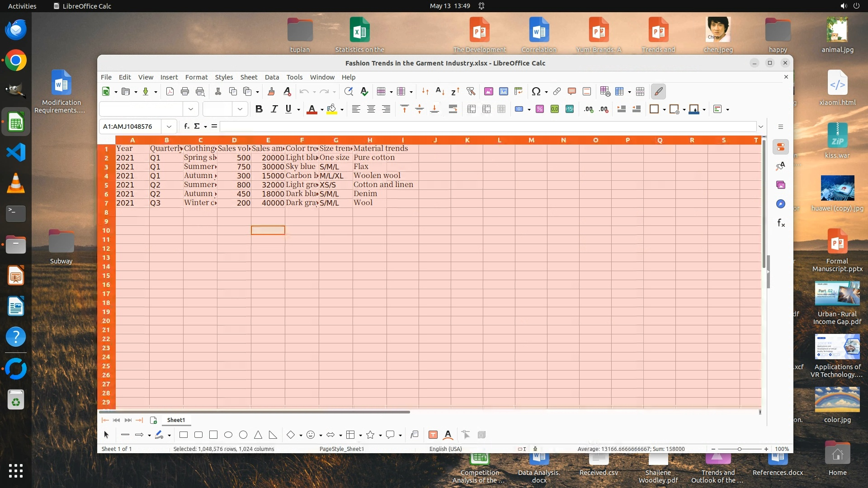Open the Name Box dropdown arrow
868x488 pixels.
click(x=169, y=127)
